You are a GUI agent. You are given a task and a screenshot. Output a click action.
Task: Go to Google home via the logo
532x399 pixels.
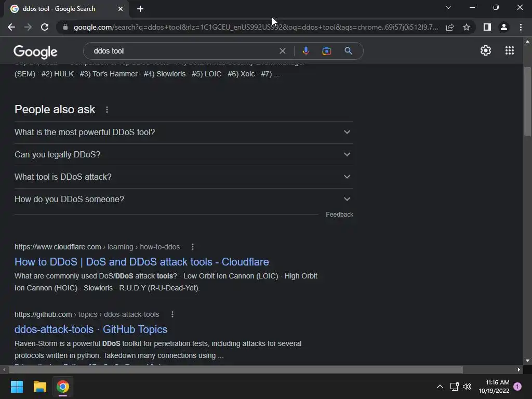coord(35,51)
